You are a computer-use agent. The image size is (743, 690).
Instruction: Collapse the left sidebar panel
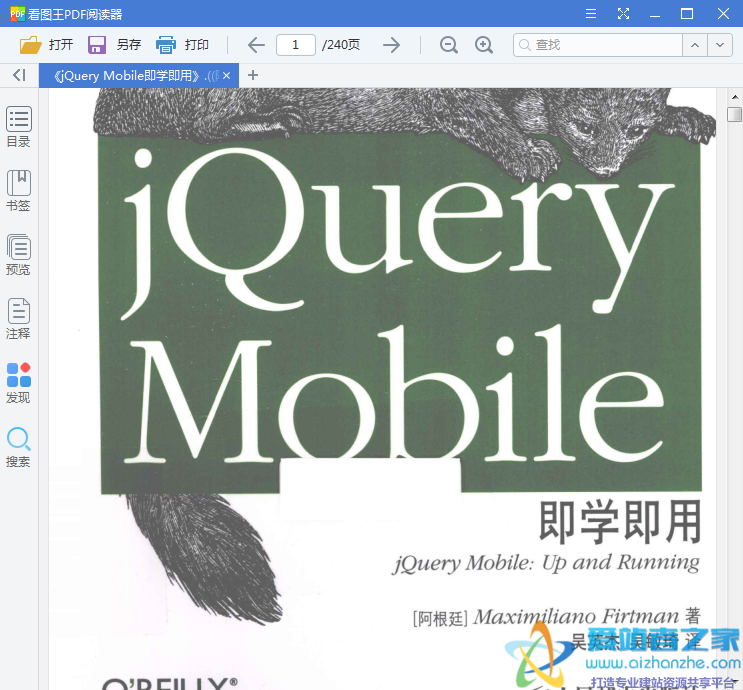19,75
